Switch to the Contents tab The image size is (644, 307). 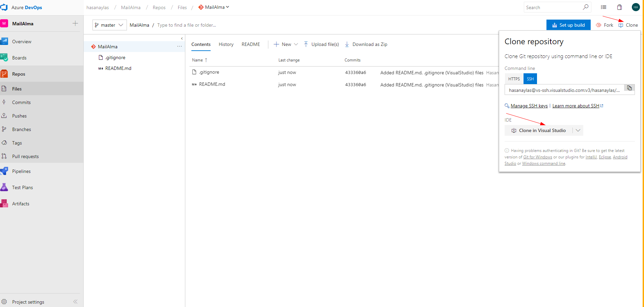[x=201, y=44]
